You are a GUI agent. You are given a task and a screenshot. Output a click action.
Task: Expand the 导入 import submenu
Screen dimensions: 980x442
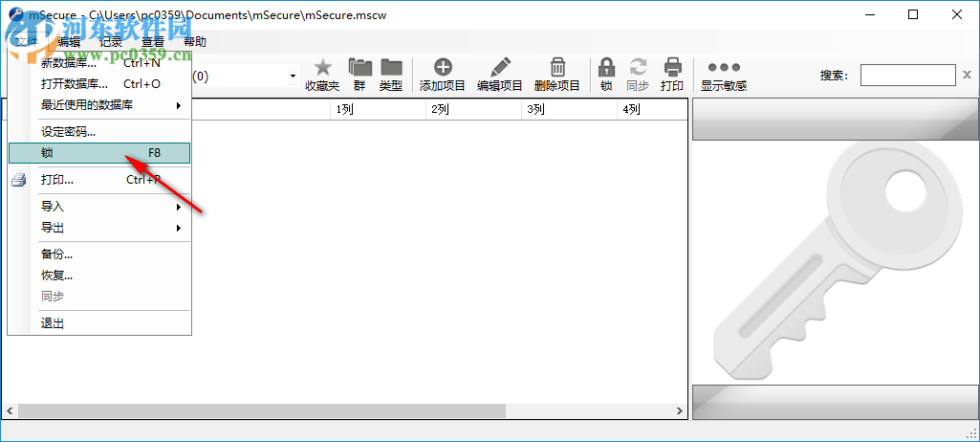[x=99, y=207]
